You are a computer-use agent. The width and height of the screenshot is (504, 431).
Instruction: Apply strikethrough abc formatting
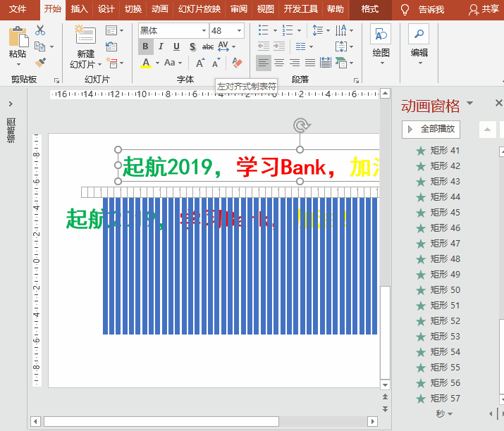click(x=208, y=47)
